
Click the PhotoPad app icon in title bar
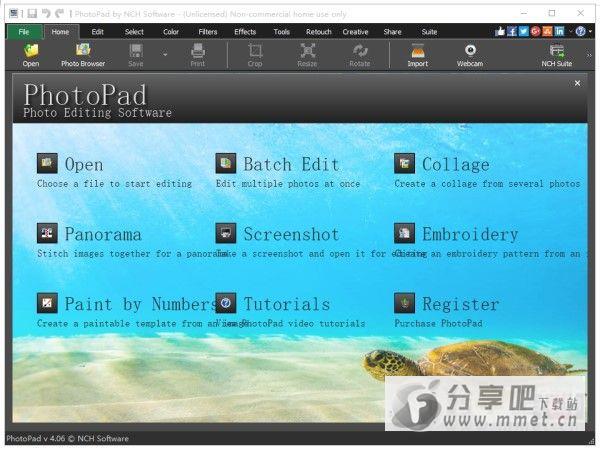[x=13, y=14]
